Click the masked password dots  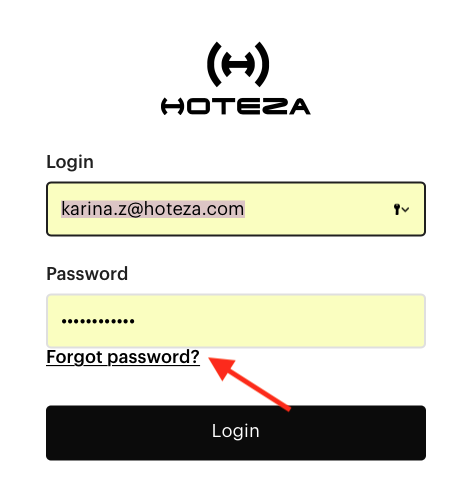click(x=98, y=321)
